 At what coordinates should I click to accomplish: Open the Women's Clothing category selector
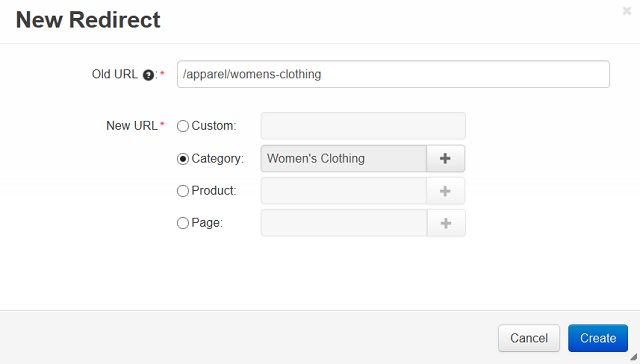click(x=344, y=158)
